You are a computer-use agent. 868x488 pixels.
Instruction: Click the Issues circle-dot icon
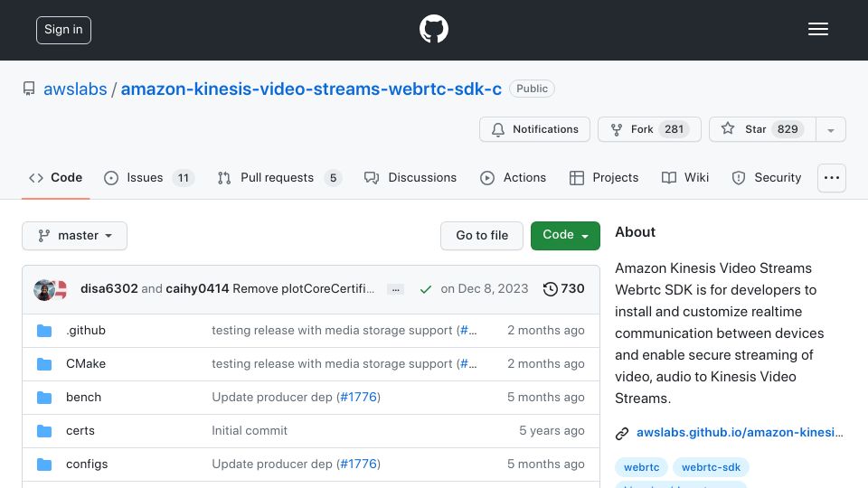(x=110, y=178)
